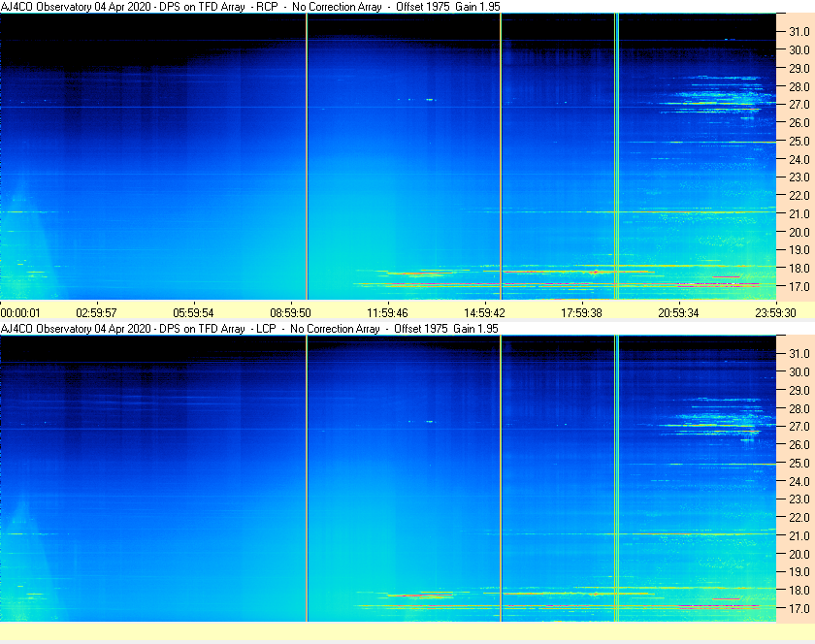Click 17.0 frequency label in RCP panel
The height and width of the screenshot is (644, 815).
(799, 286)
